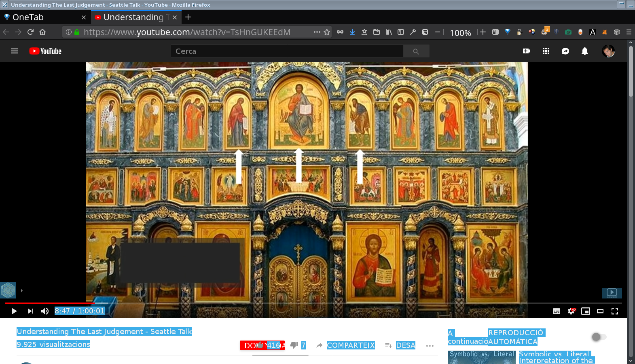Go to YouTube home via logo
This screenshot has height=364, width=635.
click(x=45, y=51)
